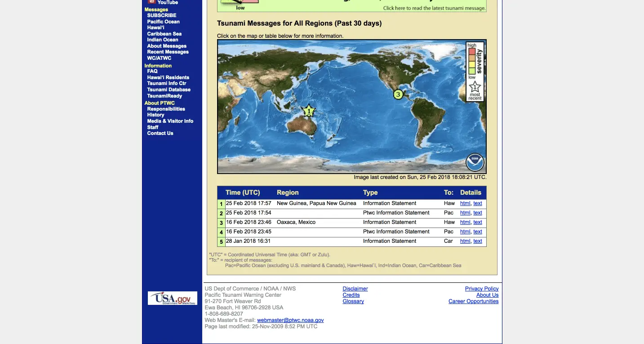Click the severity legend on the map
Image resolution: width=644 pixels, height=344 pixels.
coord(475,71)
